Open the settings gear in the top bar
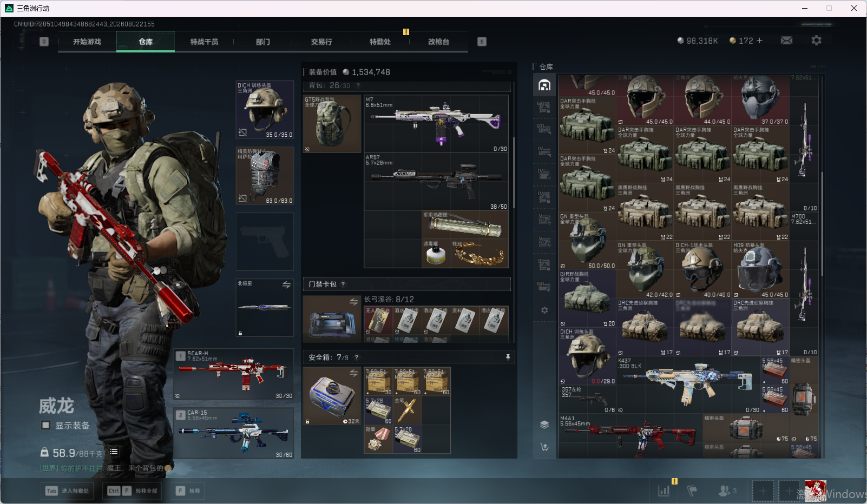867x504 pixels. [x=816, y=41]
